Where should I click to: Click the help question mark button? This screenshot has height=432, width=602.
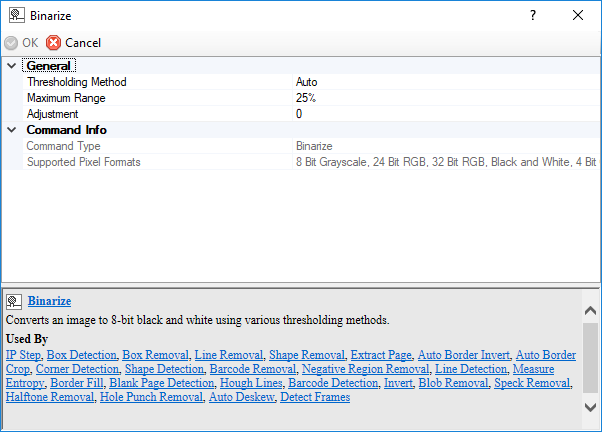tap(533, 16)
